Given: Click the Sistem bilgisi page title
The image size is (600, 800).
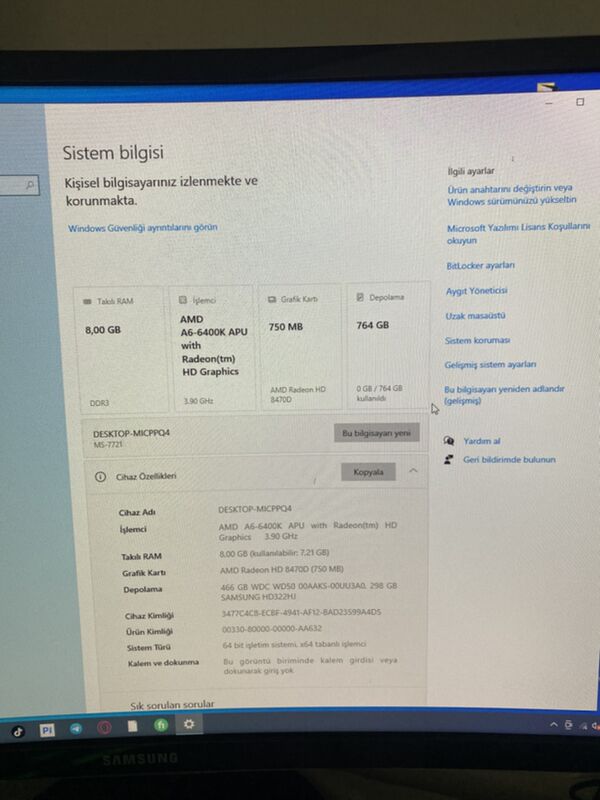Looking at the screenshot, I should tap(113, 153).
